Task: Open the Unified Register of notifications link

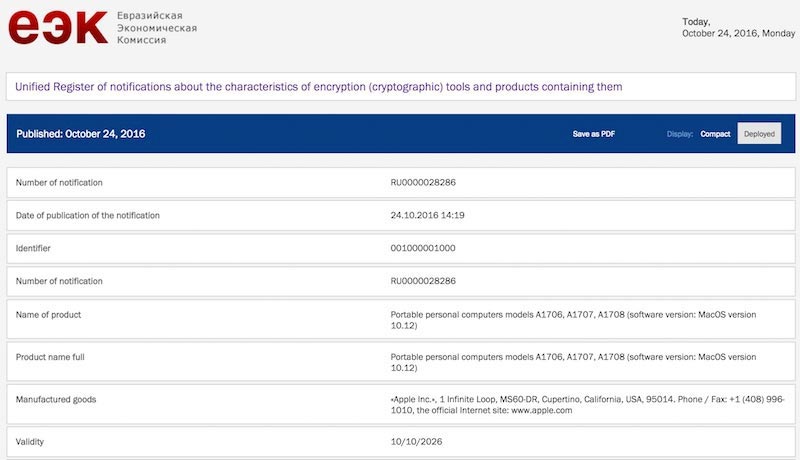Action: click(318, 87)
